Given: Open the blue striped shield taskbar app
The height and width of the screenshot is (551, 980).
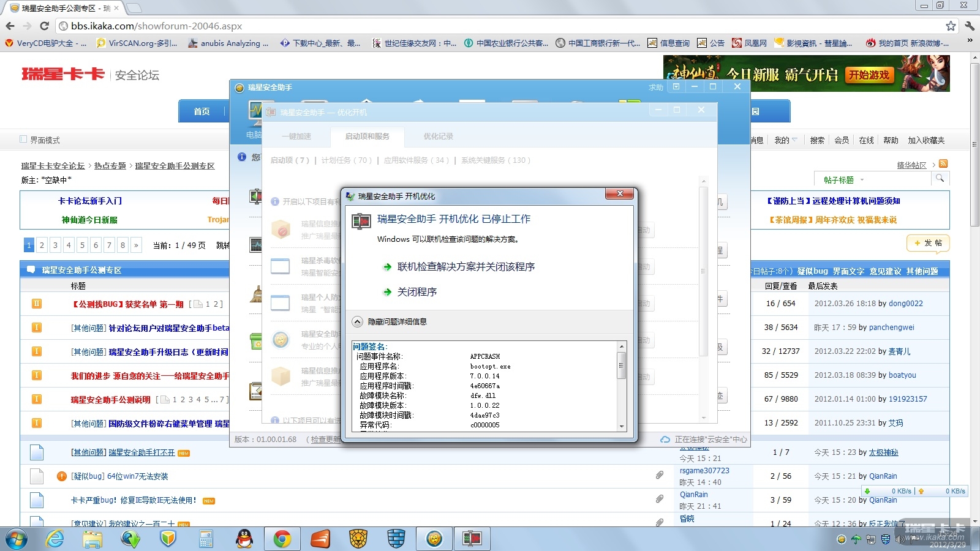Looking at the screenshot, I should (x=396, y=539).
